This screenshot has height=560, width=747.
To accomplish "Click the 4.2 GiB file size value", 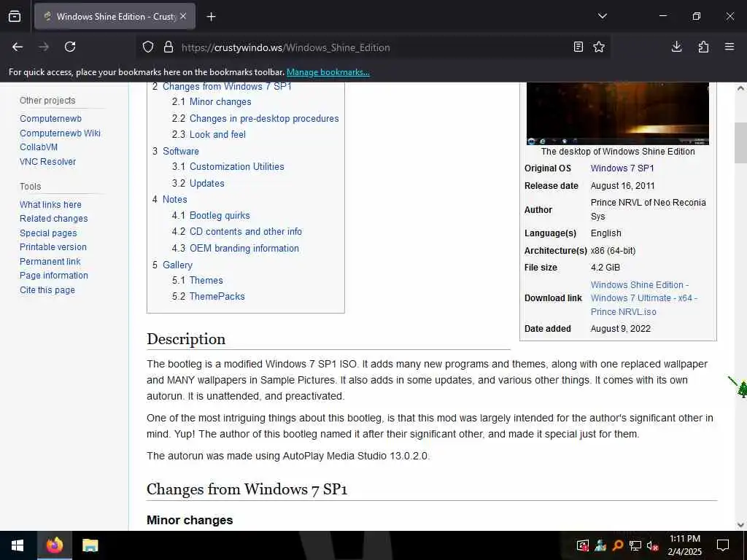I will [605, 268].
